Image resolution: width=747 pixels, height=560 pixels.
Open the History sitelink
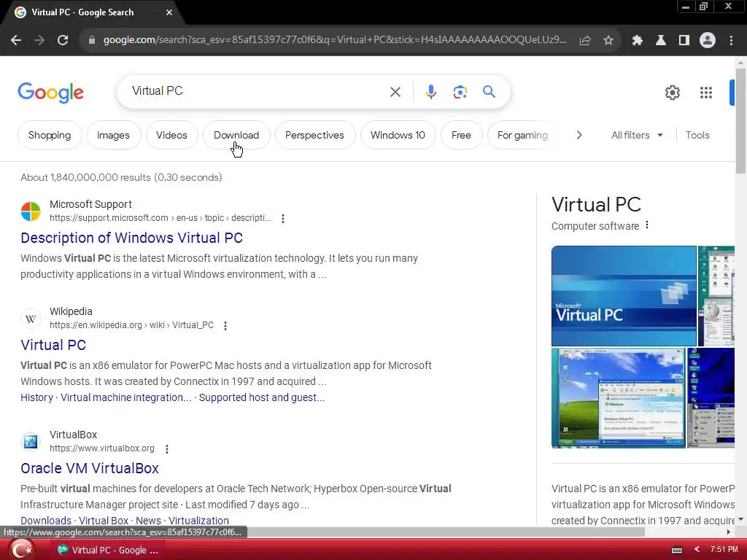point(36,397)
